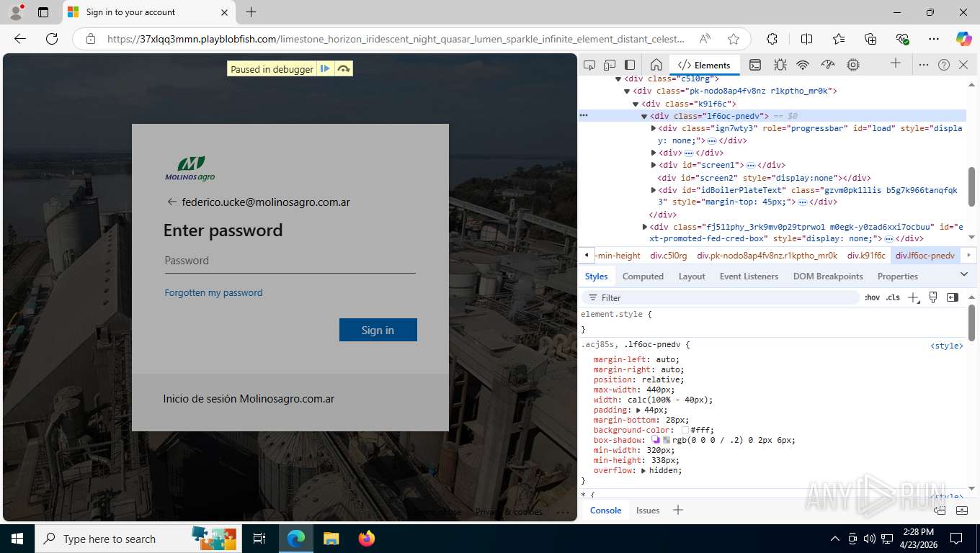Screen dimensions: 980x553
Task: Toggle split screen view icon
Action: click(x=806, y=39)
